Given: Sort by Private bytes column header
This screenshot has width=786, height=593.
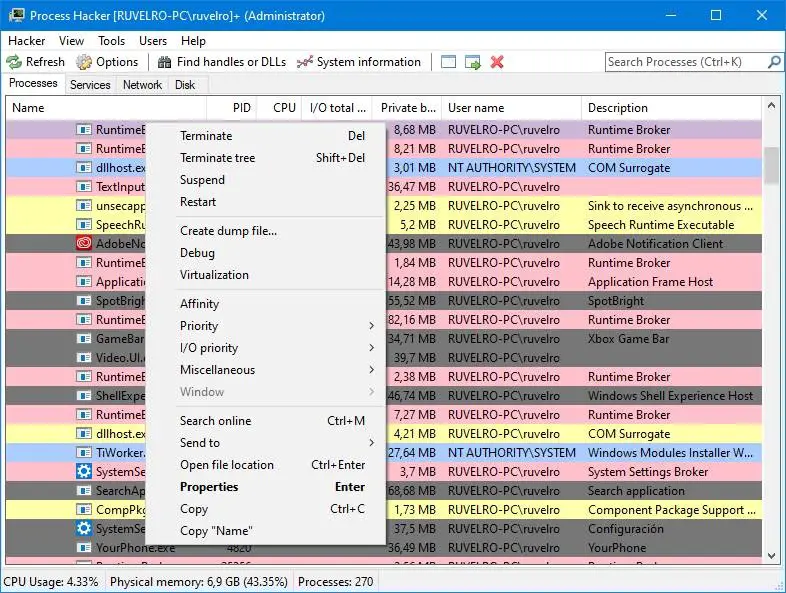Looking at the screenshot, I should coord(407,108).
